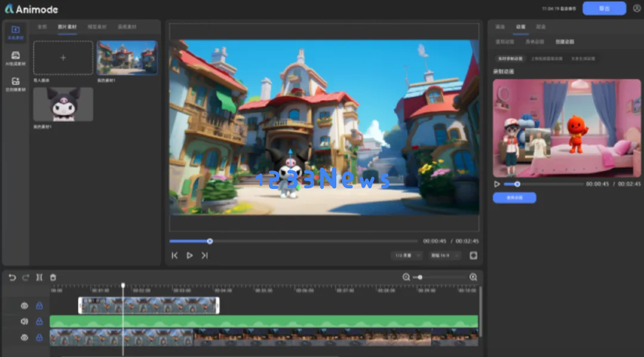
Task: Zoom in the timeline with magnifier plus
Action: [473, 277]
